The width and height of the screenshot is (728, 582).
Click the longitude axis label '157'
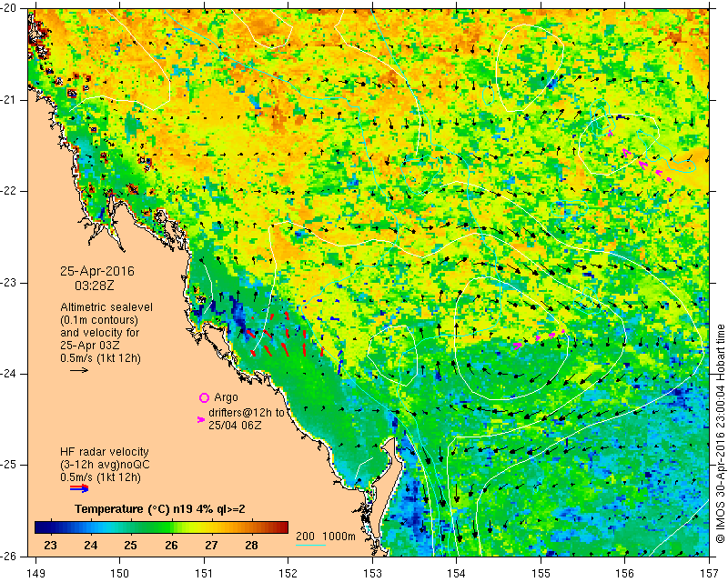(x=710, y=574)
